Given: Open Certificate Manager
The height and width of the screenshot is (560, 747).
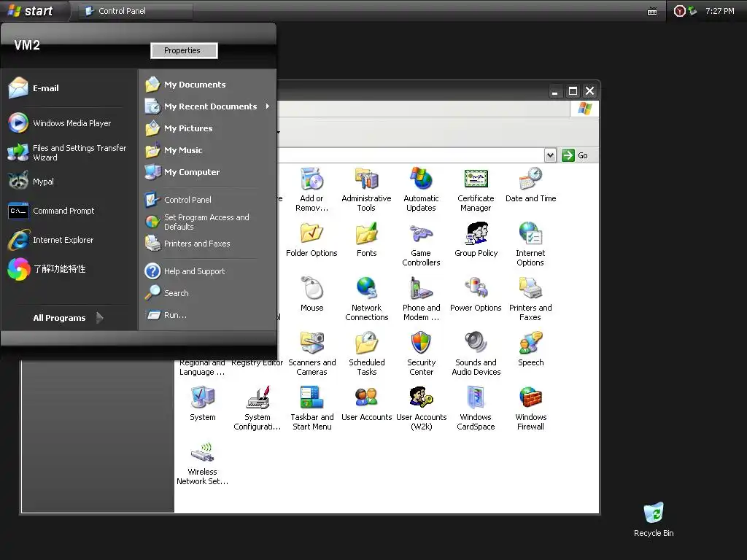Looking at the screenshot, I should click(476, 189).
